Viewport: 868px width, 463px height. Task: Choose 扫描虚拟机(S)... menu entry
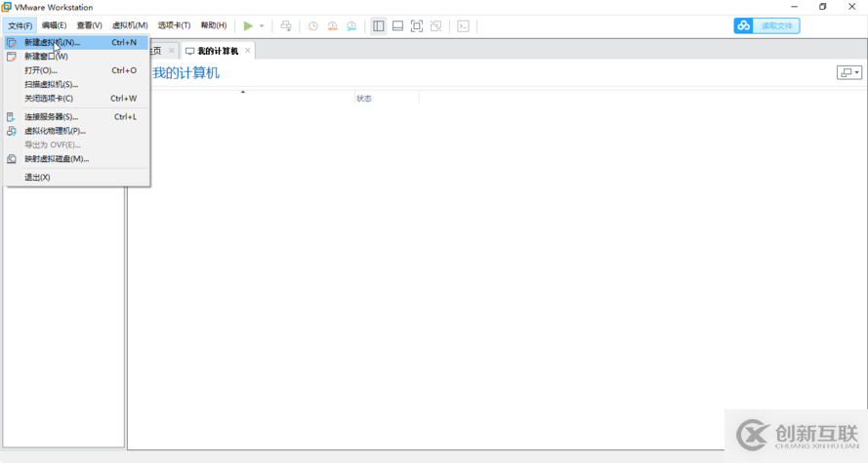(76, 84)
